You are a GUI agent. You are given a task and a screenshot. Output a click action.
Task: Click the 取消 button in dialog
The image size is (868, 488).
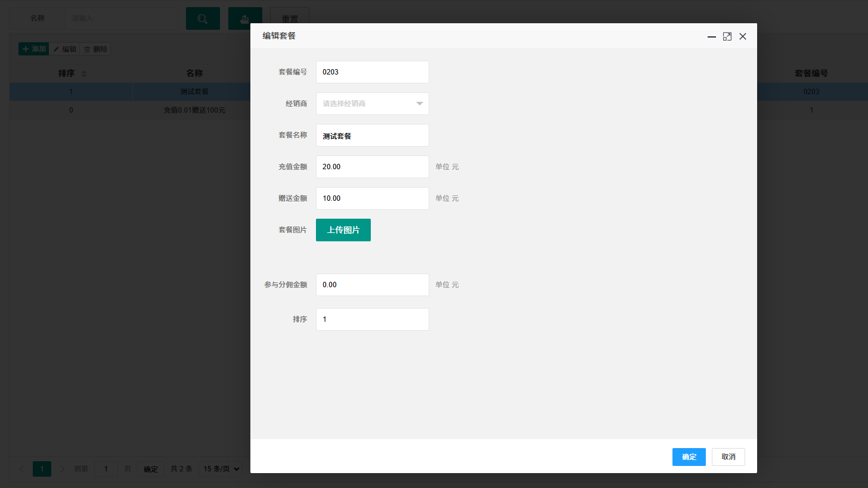pyautogui.click(x=728, y=457)
